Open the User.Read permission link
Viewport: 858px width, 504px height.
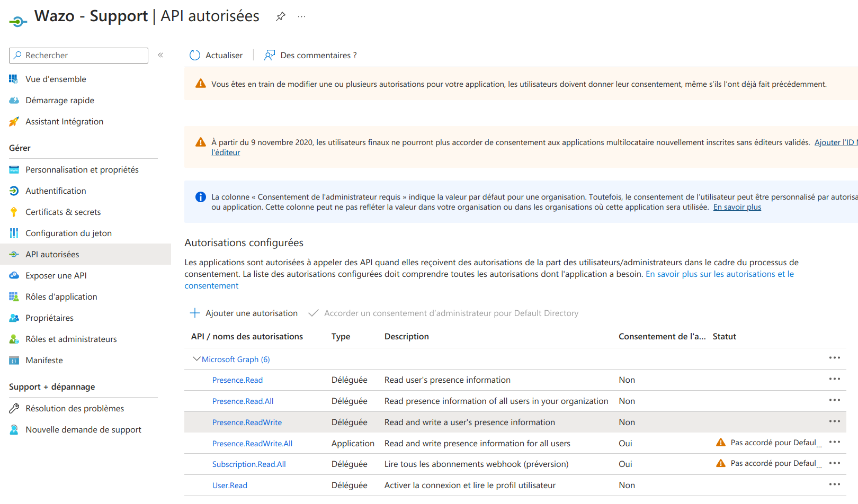[x=230, y=485]
